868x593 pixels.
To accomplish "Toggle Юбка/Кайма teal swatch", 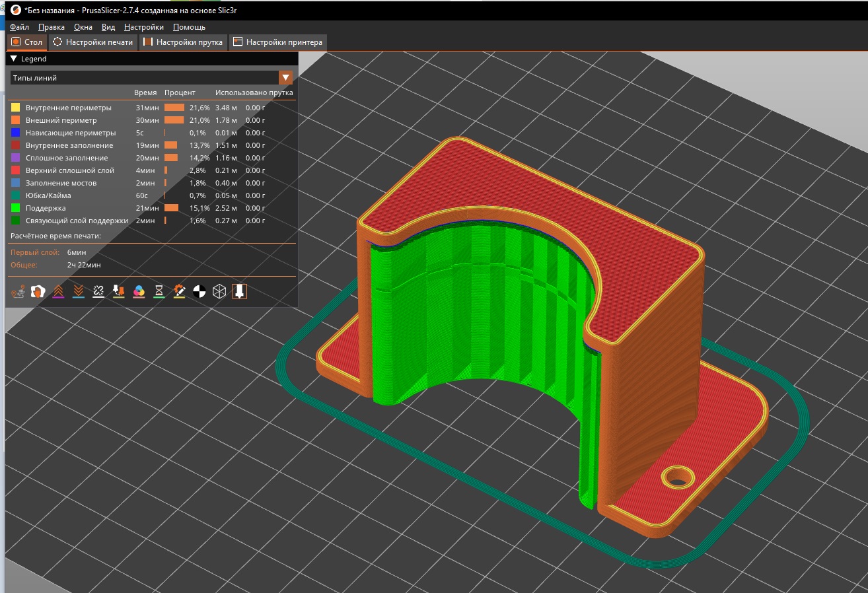I will click(16, 195).
